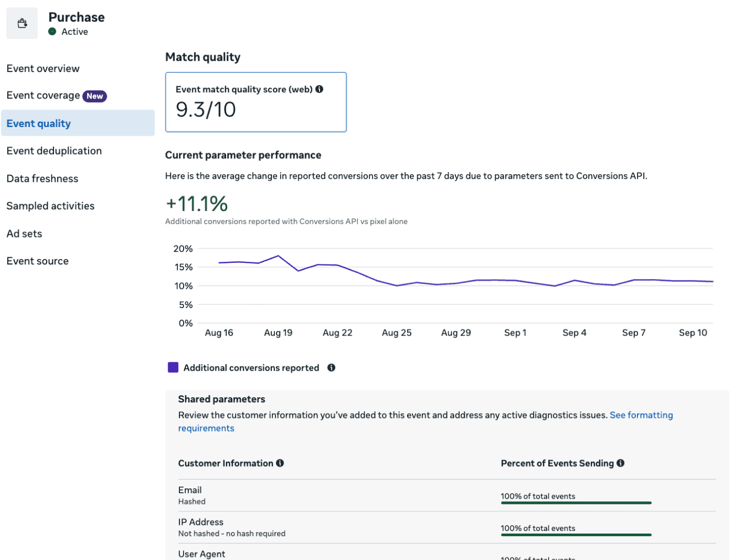This screenshot has width=734, height=560.
Task: Click info icon beside Event match quality score
Action: (320, 89)
